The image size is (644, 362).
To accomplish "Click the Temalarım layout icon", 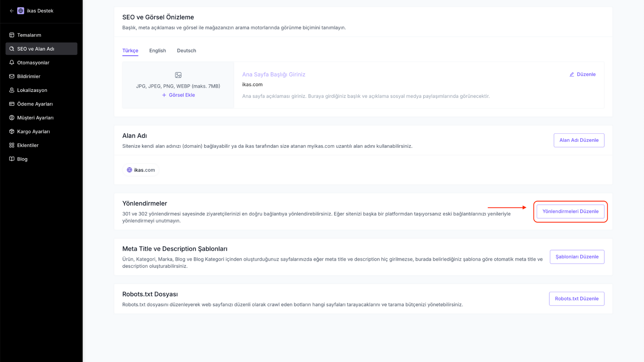I will [12, 35].
